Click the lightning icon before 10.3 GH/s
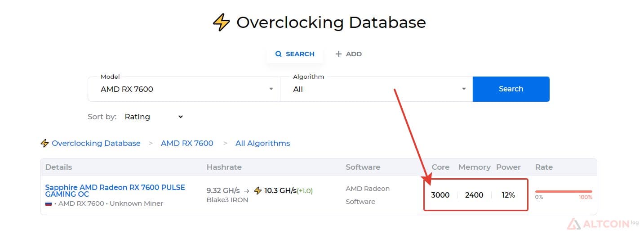The height and width of the screenshot is (235, 644). tap(258, 190)
